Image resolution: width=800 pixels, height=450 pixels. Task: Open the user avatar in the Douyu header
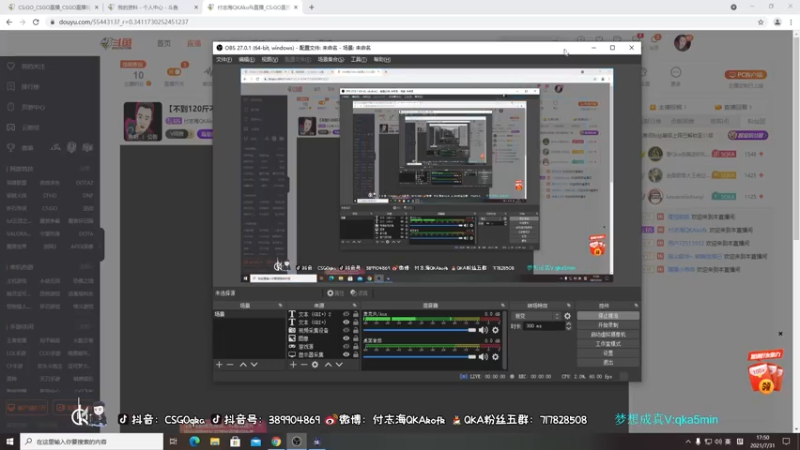(682, 43)
